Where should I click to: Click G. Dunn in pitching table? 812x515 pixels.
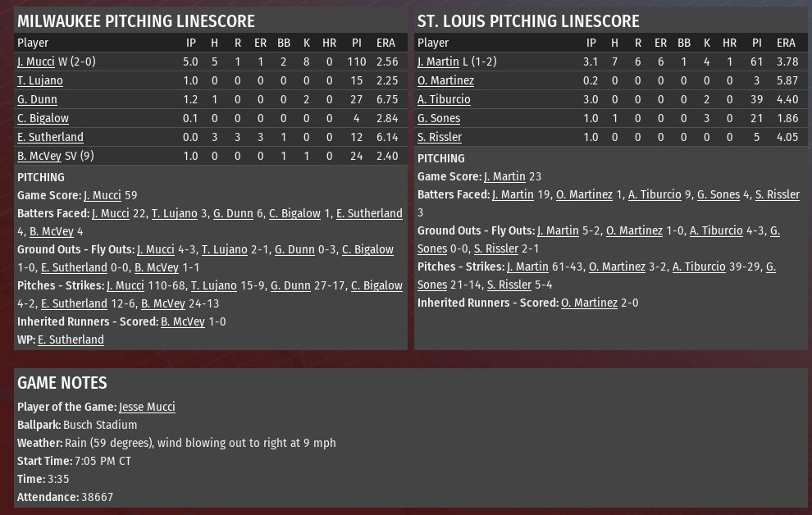[x=37, y=99]
